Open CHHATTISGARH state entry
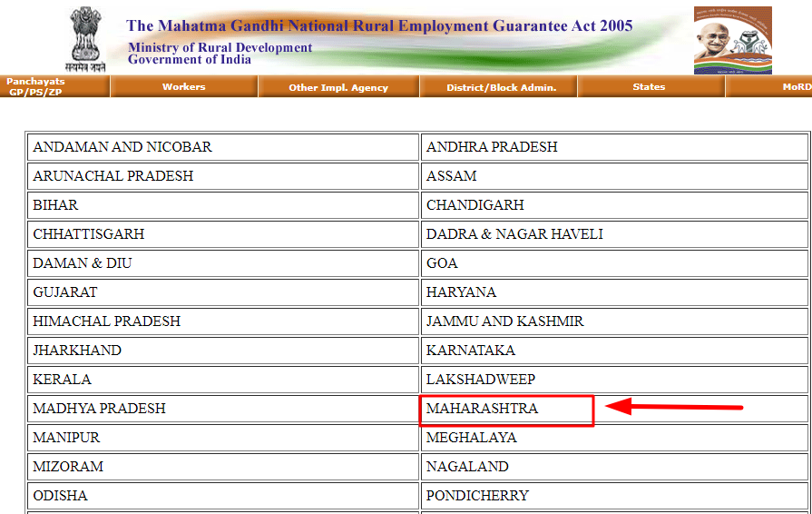 coord(89,234)
